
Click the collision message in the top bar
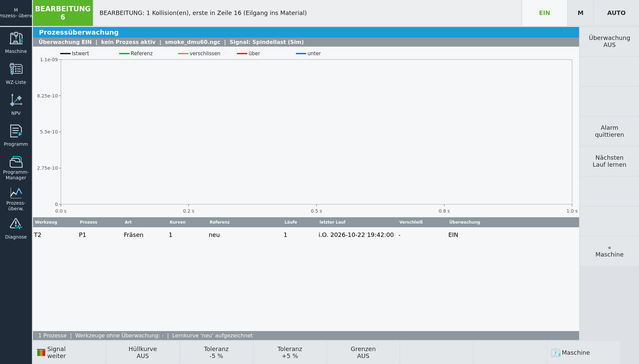[203, 13]
